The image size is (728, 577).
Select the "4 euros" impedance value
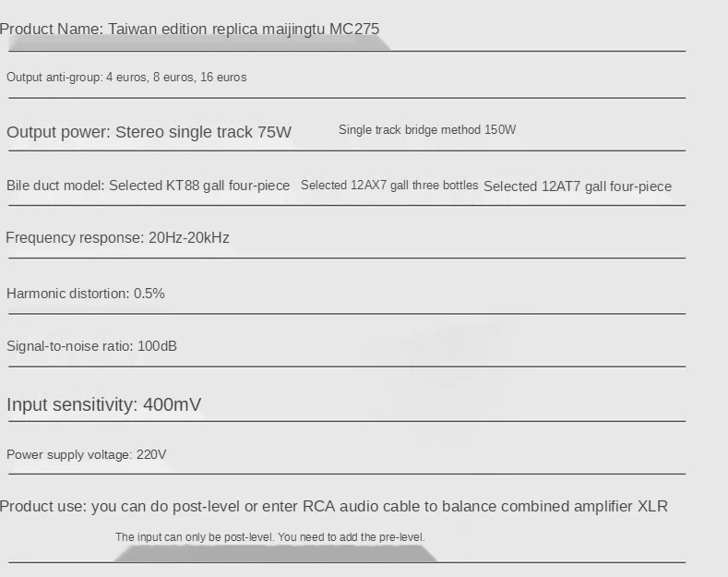(x=126, y=78)
